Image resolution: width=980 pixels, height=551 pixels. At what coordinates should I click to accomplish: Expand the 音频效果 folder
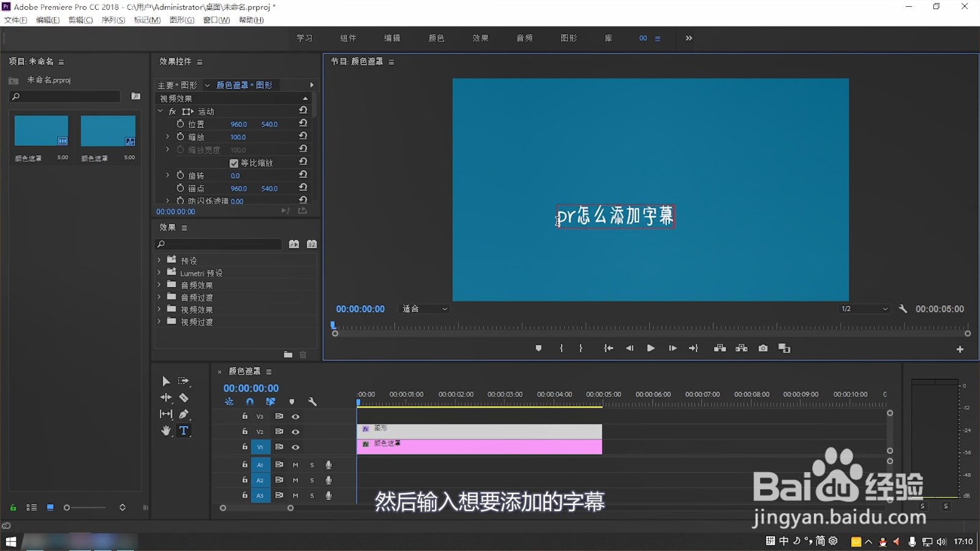pyautogui.click(x=159, y=285)
